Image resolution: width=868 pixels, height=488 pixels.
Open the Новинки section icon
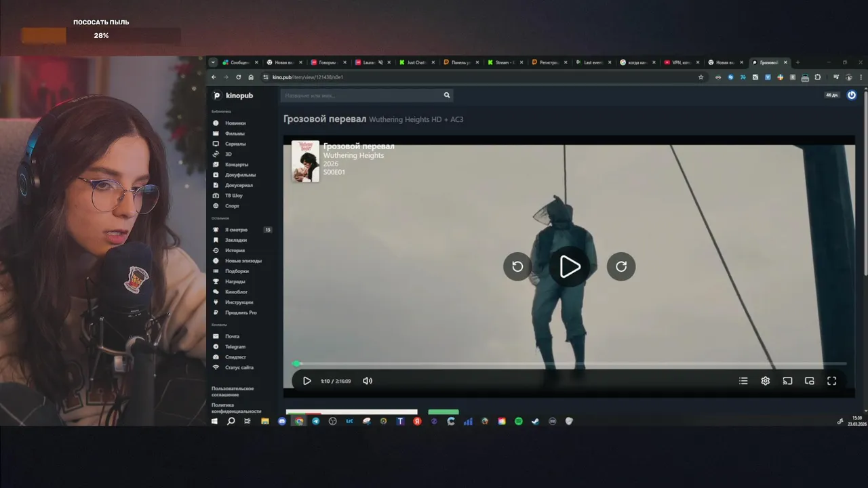click(216, 123)
